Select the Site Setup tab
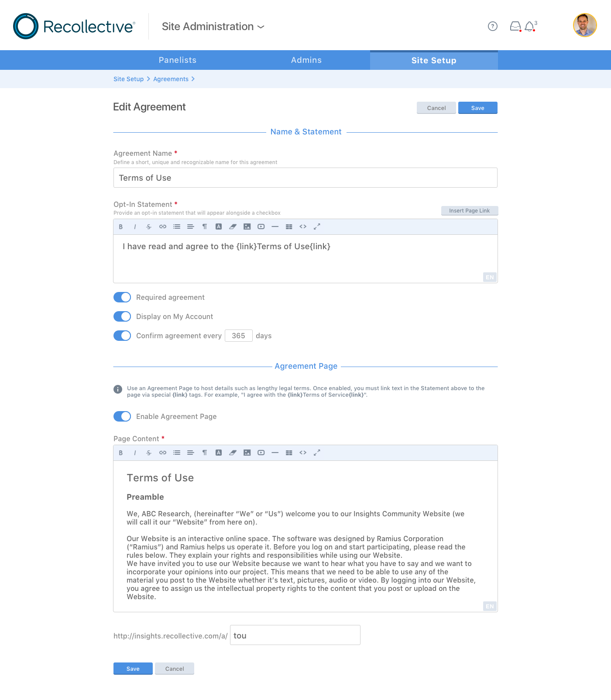 [x=434, y=60]
